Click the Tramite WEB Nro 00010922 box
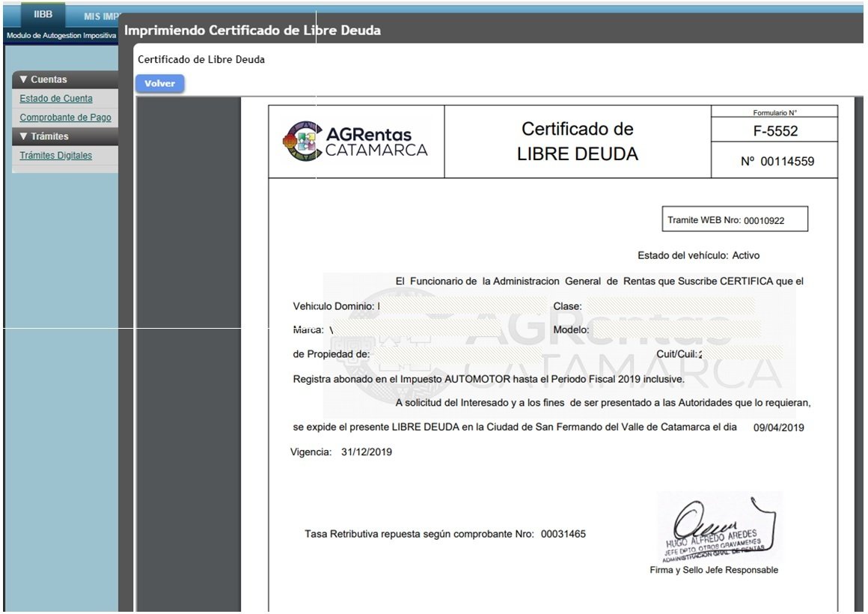The image size is (868, 614). coord(735,219)
